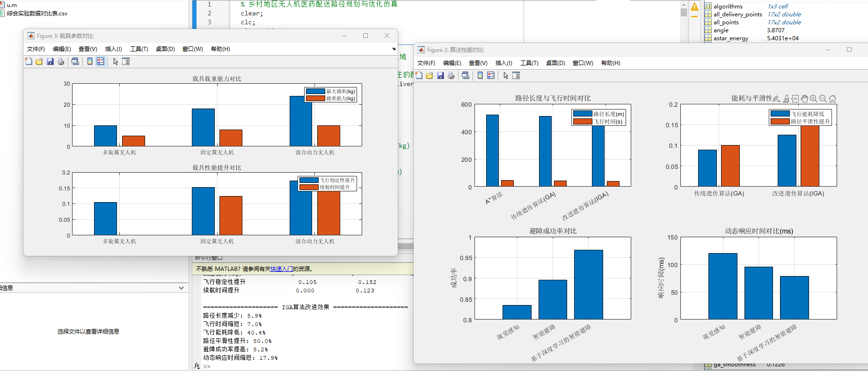The image size is (868, 371).
Task: Click blue 路径长度(m) legend swatch
Action: [583, 114]
